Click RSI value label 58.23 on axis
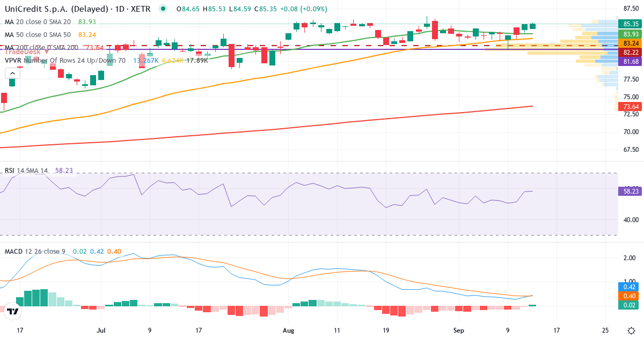The width and height of the screenshot is (644, 338). tap(631, 190)
